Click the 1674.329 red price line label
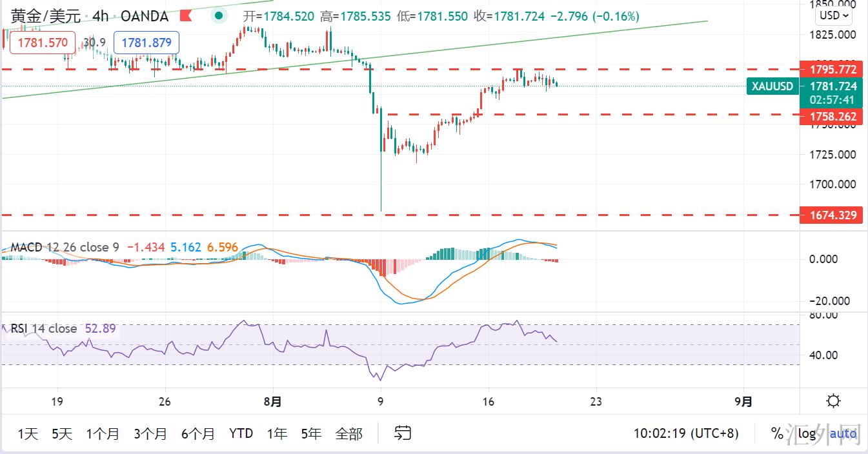868x454 pixels. (829, 215)
